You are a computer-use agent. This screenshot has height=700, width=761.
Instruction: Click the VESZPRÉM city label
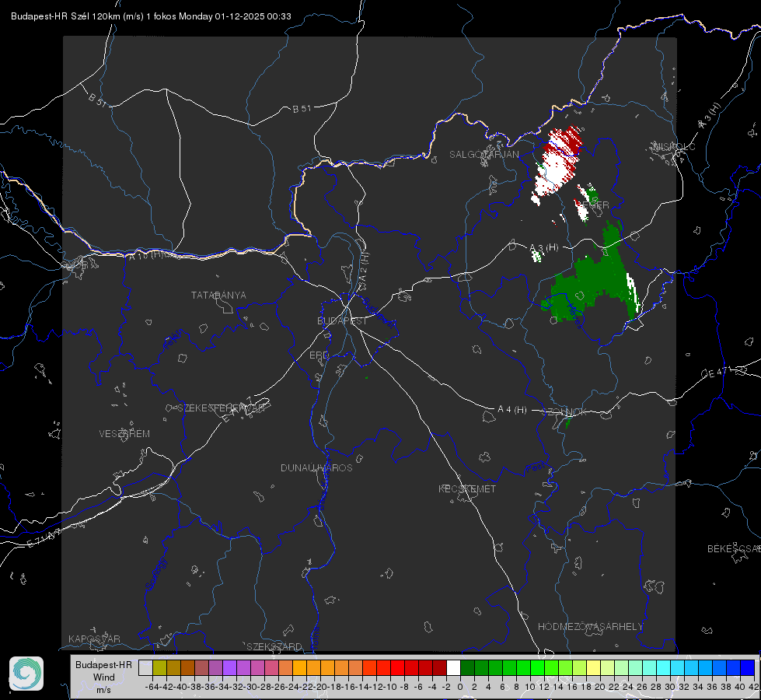click(124, 434)
